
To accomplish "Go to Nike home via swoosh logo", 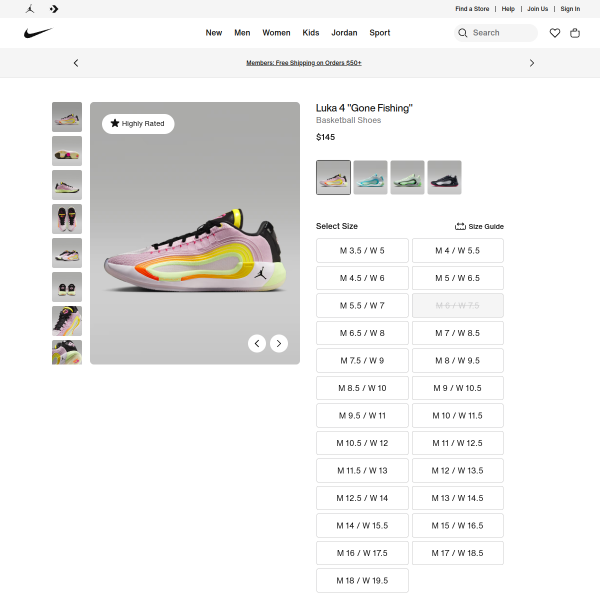I will [x=38, y=33].
